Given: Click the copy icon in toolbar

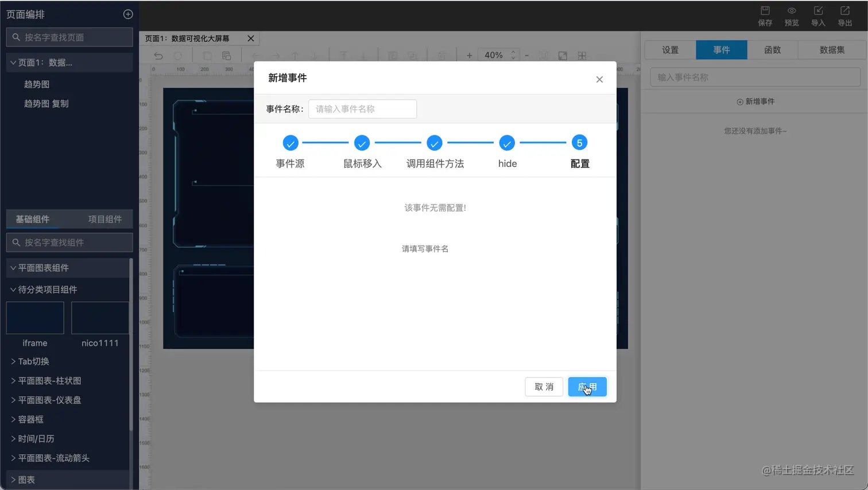Looking at the screenshot, I should click(x=207, y=56).
